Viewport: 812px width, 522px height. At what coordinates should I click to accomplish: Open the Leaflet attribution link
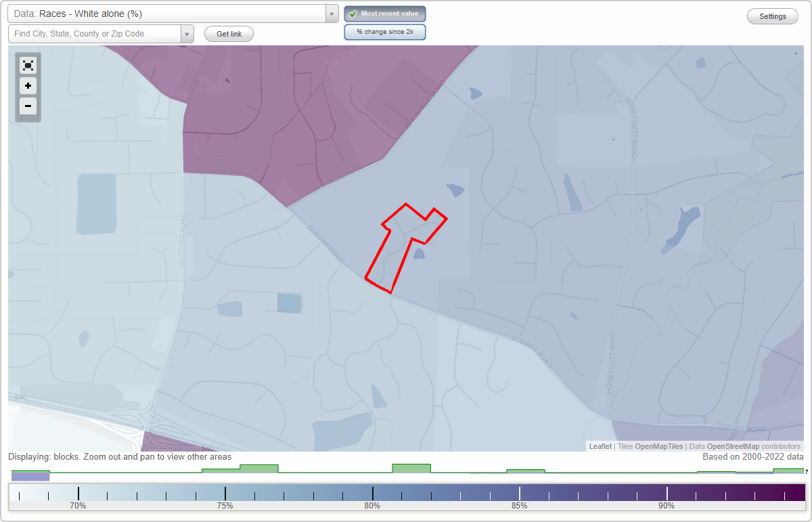coord(600,446)
